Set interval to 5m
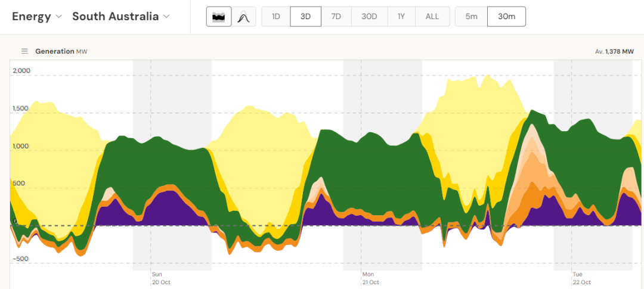Screen dimensions: 644x289 pyautogui.click(x=471, y=17)
